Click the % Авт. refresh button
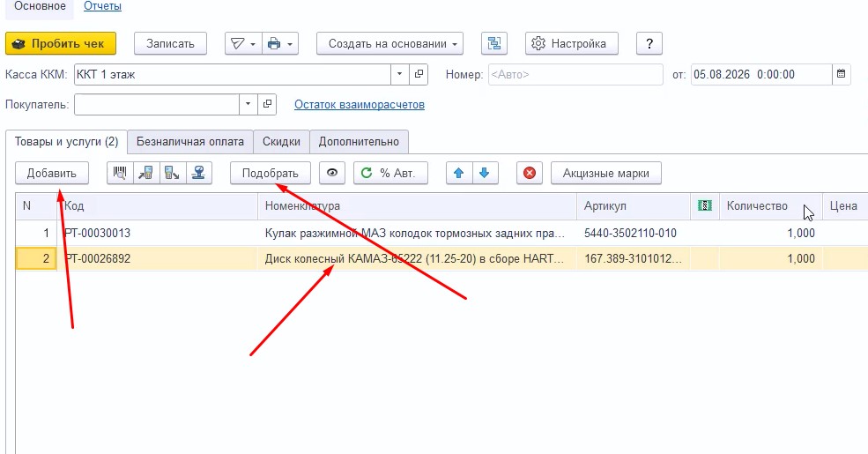Image resolution: width=868 pixels, height=454 pixels. point(391,174)
